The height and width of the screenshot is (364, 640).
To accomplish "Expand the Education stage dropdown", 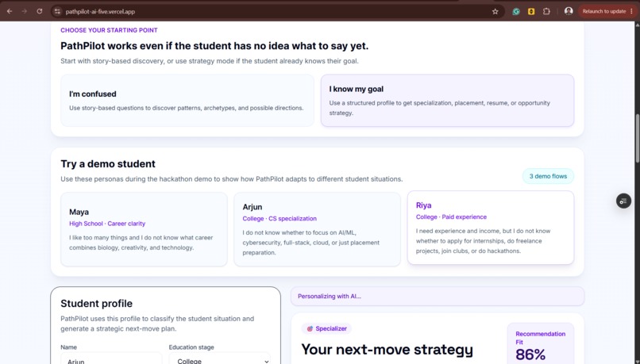I will click(220, 360).
